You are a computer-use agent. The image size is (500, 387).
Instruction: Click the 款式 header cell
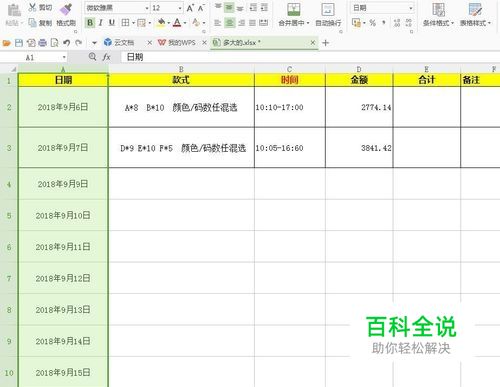(181, 80)
